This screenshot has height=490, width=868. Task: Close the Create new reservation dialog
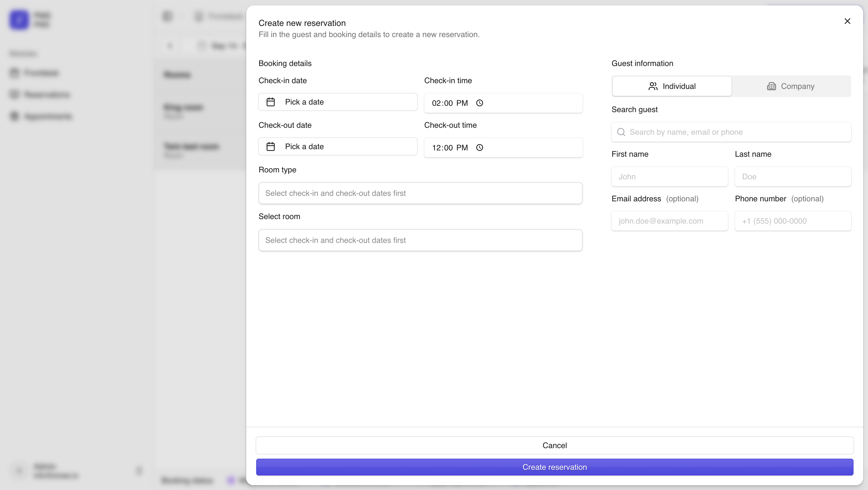tap(847, 21)
